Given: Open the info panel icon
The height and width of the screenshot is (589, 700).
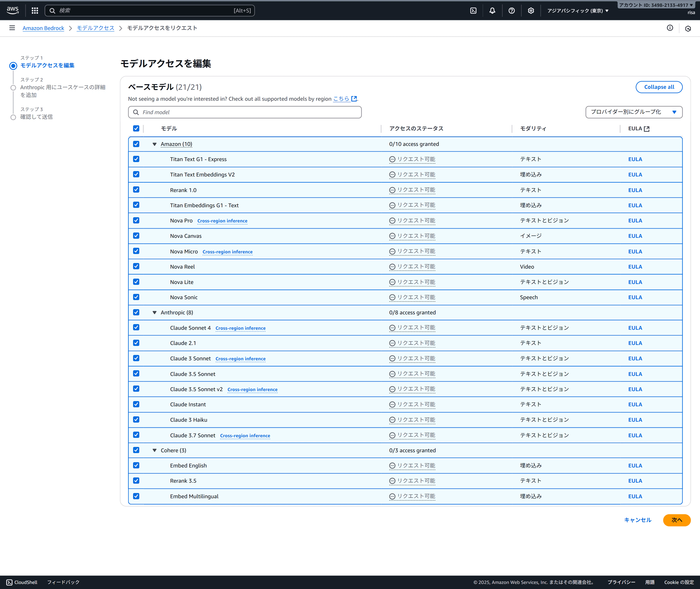Looking at the screenshot, I should click(670, 28).
